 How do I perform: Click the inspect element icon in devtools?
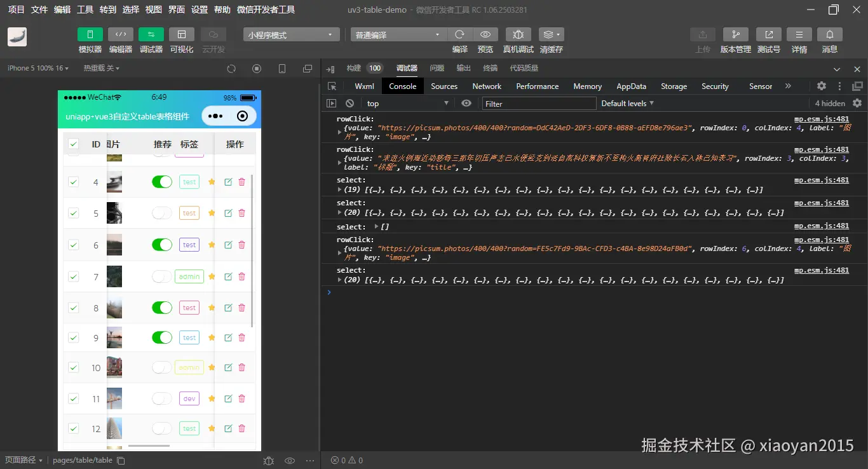[x=332, y=86]
